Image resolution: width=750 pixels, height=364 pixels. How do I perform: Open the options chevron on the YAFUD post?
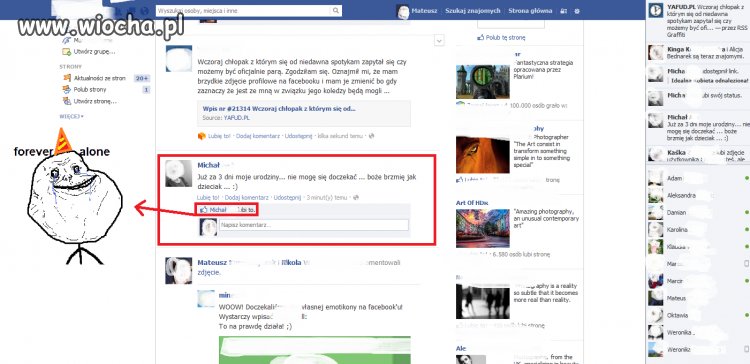point(440,41)
